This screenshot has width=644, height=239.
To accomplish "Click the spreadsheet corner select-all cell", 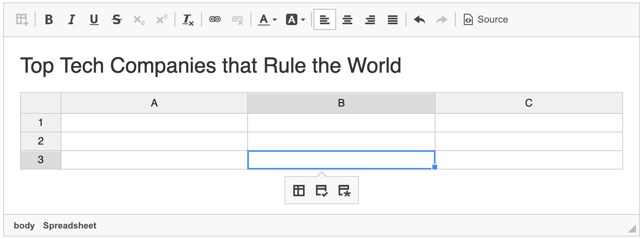I will (x=41, y=103).
